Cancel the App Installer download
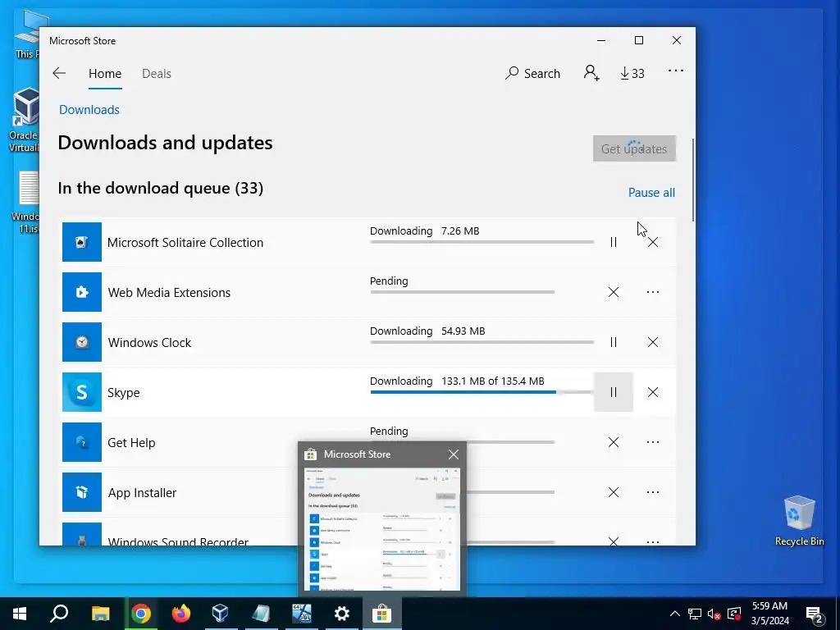The image size is (840, 630). [x=614, y=492]
